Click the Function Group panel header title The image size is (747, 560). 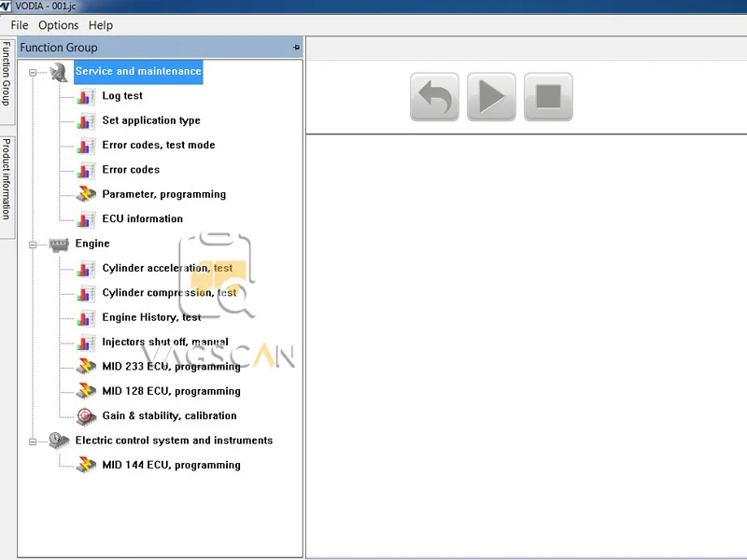point(59,48)
